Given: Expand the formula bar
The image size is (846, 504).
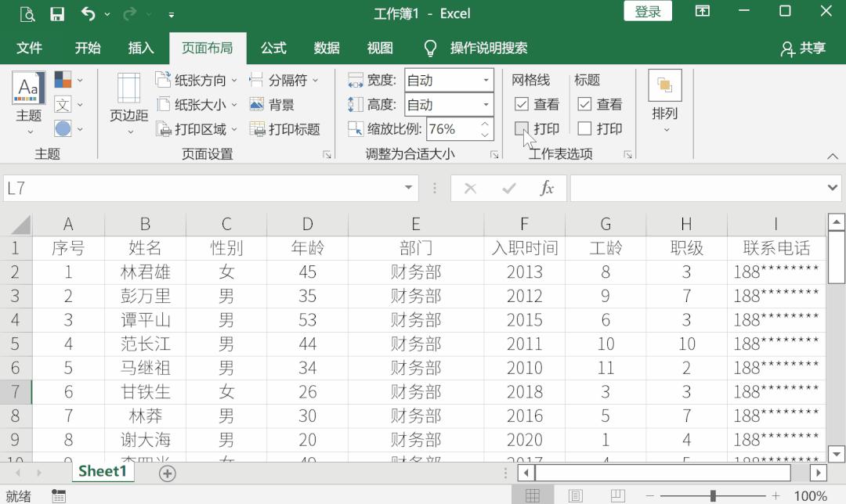Looking at the screenshot, I should 833,188.
